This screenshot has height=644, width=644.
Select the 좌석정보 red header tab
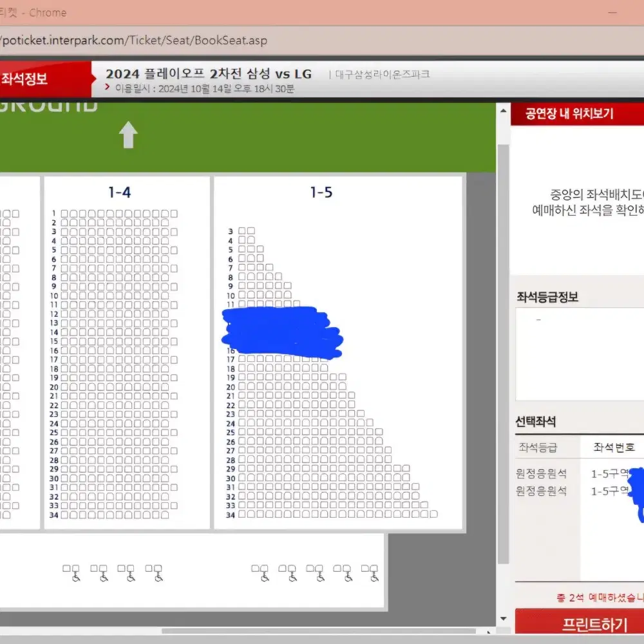pos(45,79)
